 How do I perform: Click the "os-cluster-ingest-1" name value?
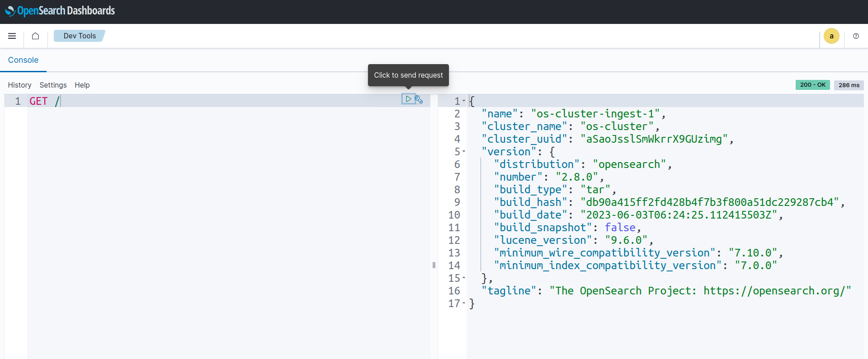pos(595,114)
